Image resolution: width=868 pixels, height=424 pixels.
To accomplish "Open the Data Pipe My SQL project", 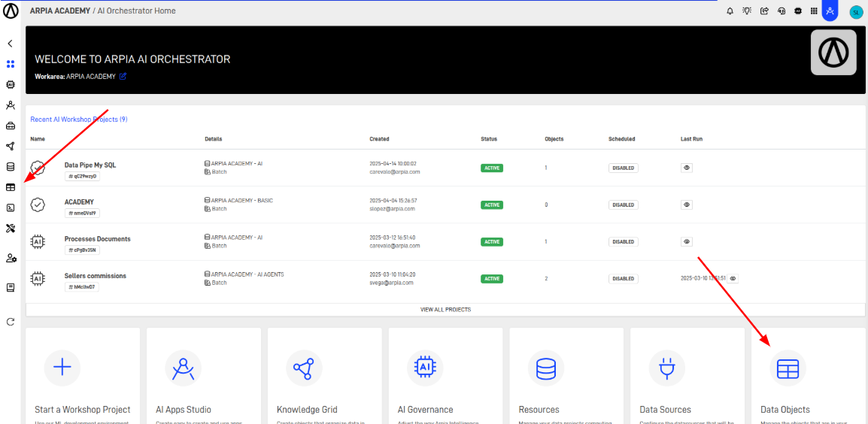I will coord(90,165).
